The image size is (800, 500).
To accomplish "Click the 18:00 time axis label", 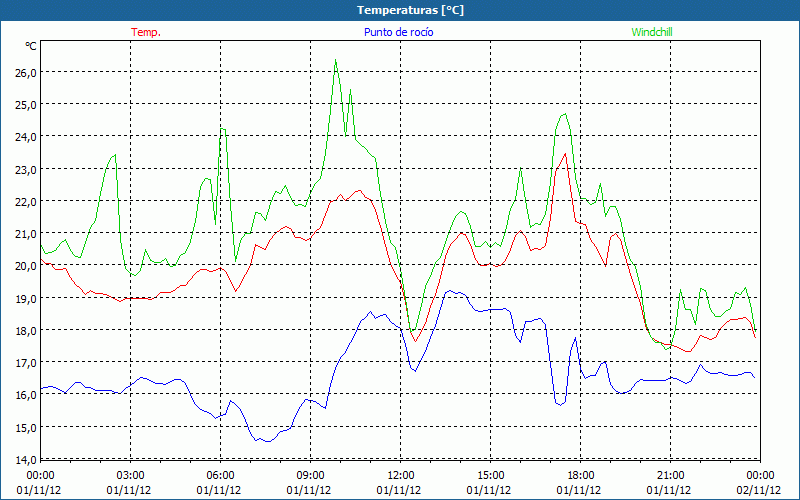I will point(581,476).
